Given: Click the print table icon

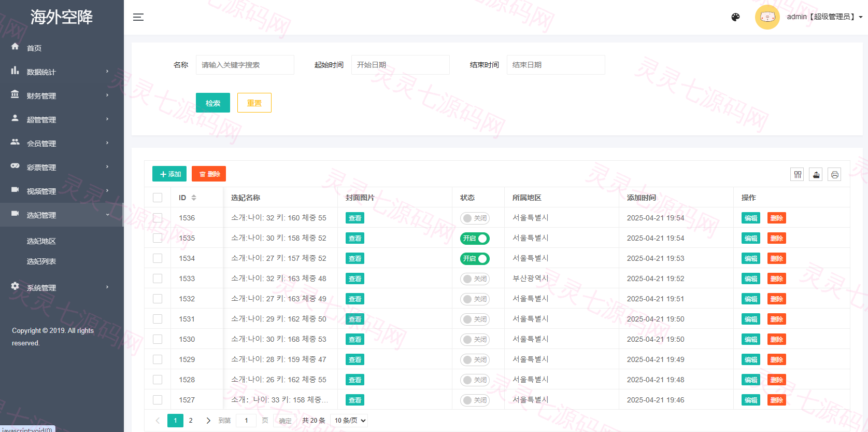Looking at the screenshot, I should [834, 175].
